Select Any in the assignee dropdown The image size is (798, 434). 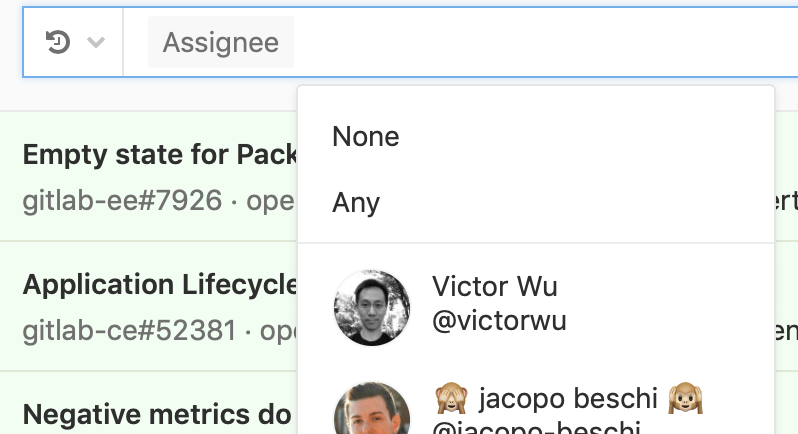click(357, 203)
